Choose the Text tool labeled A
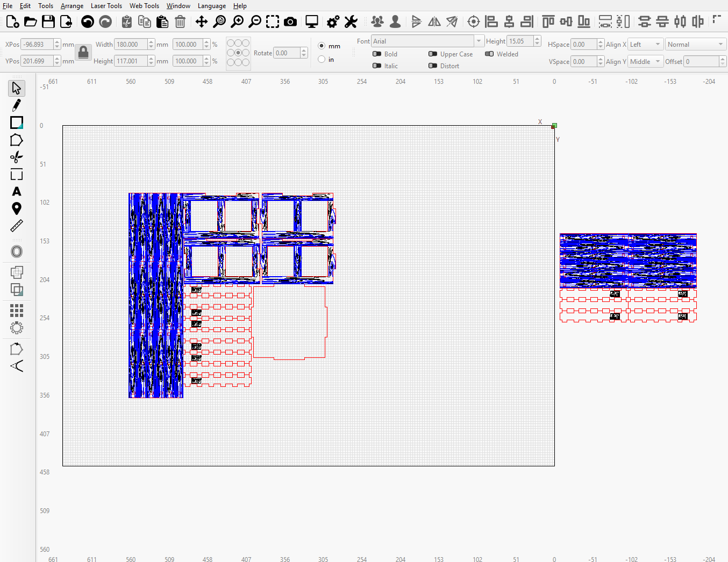Image resolution: width=728 pixels, height=562 pixels. click(17, 192)
